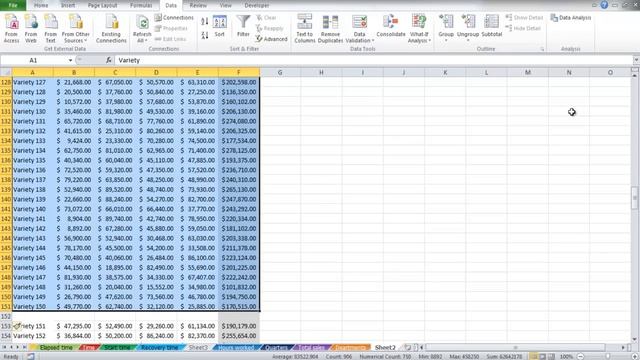Switch to the Page Layout tab
Screen dimensions: 640x360
(102, 5)
